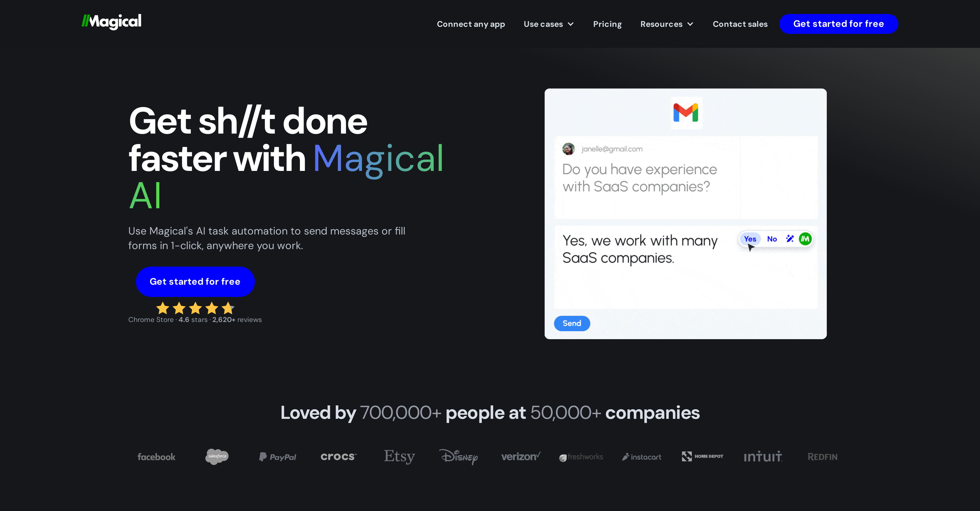Click the 'Yes' response button in the email demo

pos(750,239)
